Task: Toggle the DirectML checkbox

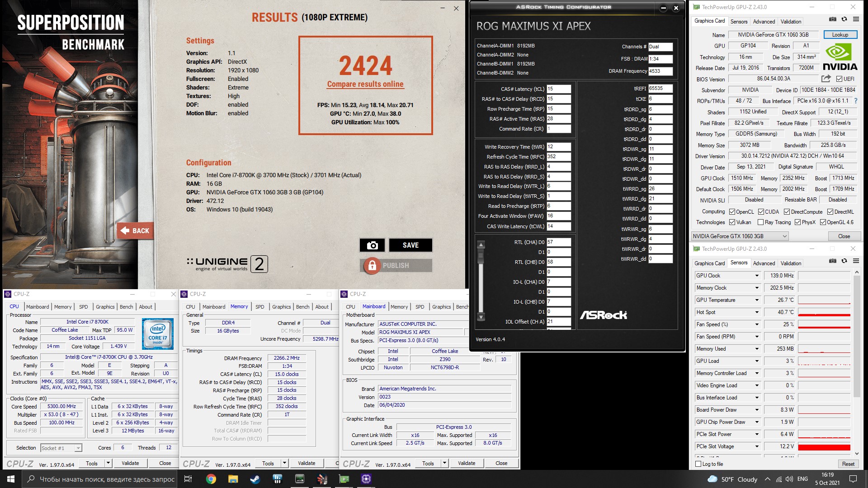Action: [830, 212]
